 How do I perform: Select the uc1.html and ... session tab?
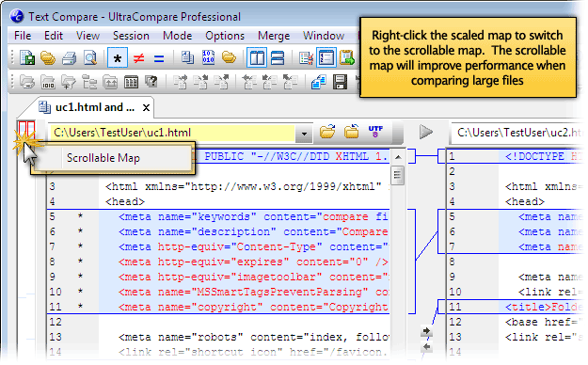pos(87,107)
